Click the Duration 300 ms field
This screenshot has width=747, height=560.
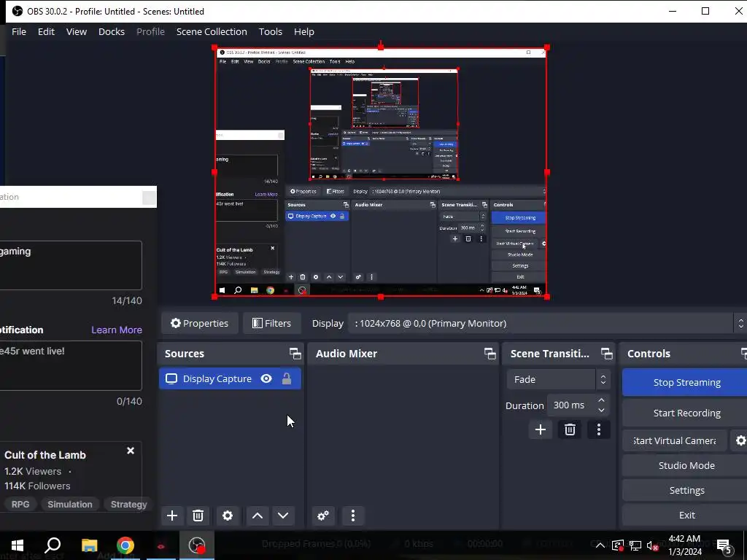572,405
